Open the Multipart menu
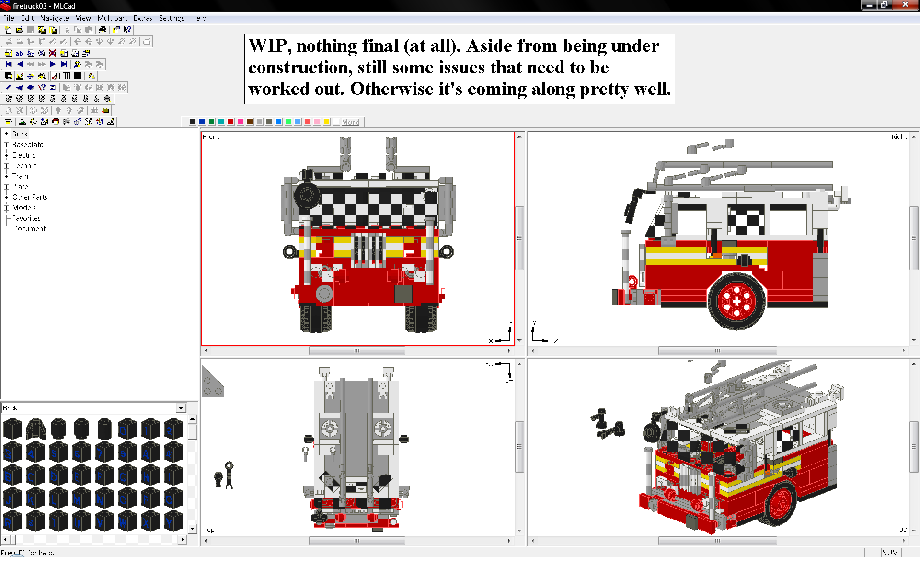Image resolution: width=920 pixels, height=588 pixels. point(112,18)
